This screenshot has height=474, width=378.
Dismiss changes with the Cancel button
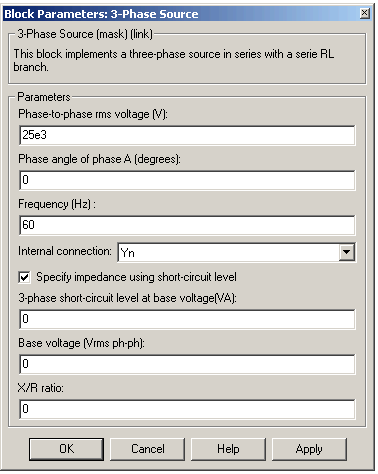click(x=147, y=449)
